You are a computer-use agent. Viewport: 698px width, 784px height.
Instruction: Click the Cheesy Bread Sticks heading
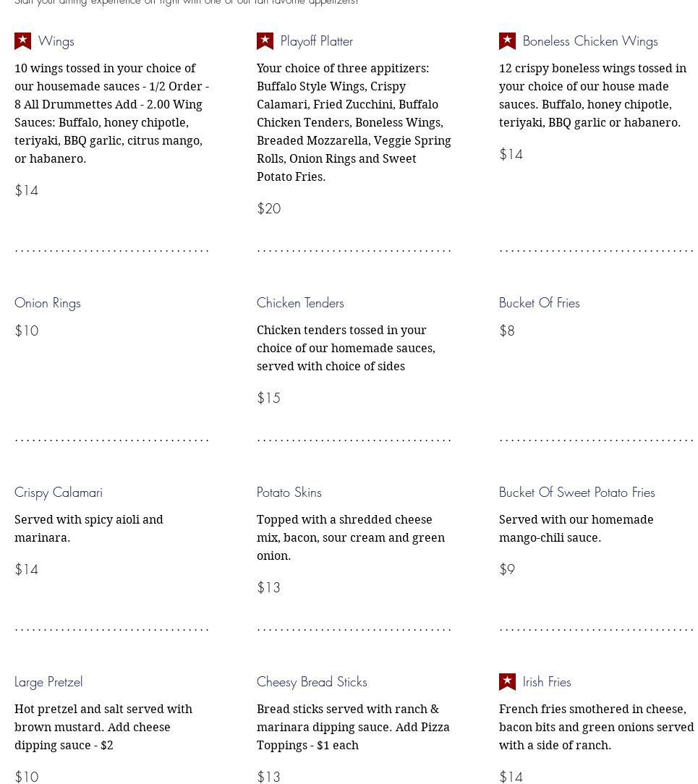pos(312,682)
